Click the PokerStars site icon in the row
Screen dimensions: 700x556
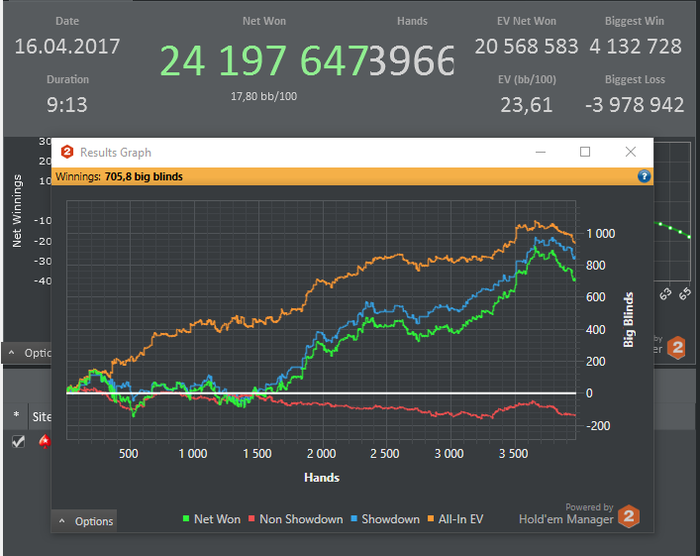click(x=45, y=441)
